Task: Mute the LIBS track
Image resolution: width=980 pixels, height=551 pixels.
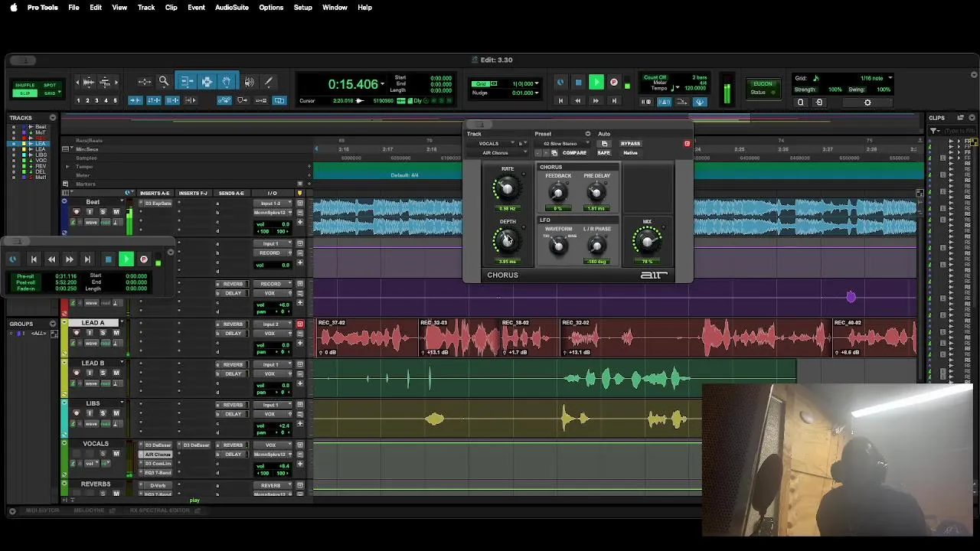Action: tap(116, 413)
